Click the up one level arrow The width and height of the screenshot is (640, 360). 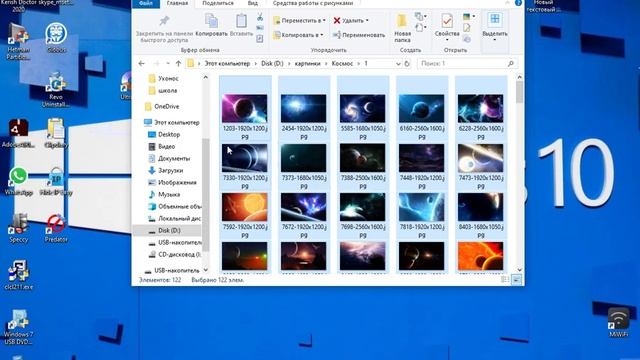[x=178, y=64]
